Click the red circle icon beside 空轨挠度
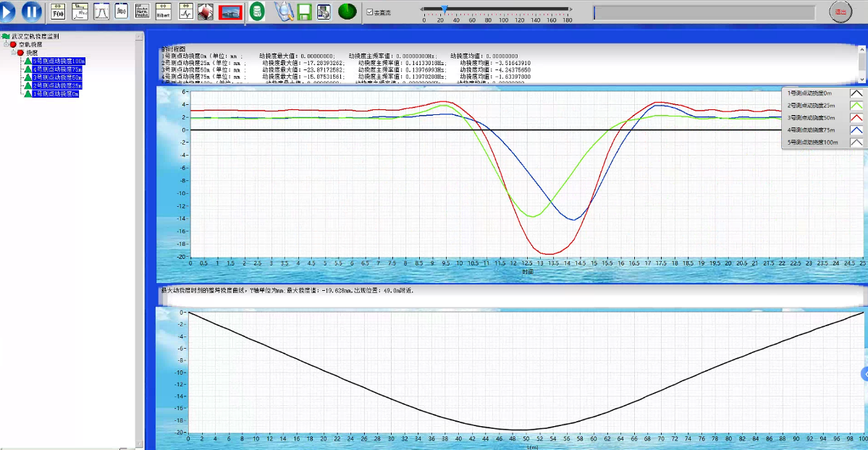This screenshot has height=450, width=868. click(x=13, y=45)
